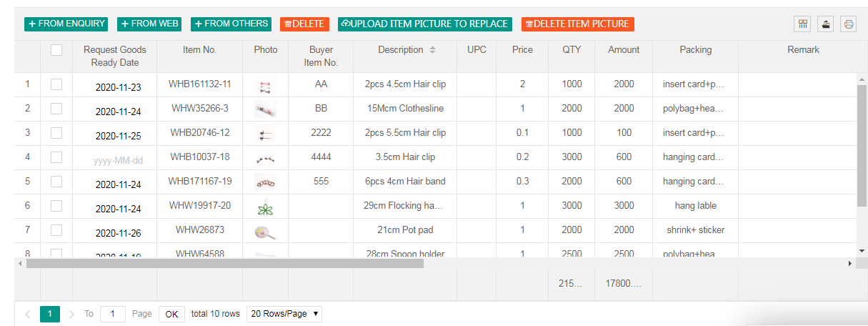Open the 20 Rows/Page dropdown
This screenshot has width=868, height=326.
pos(284,314)
